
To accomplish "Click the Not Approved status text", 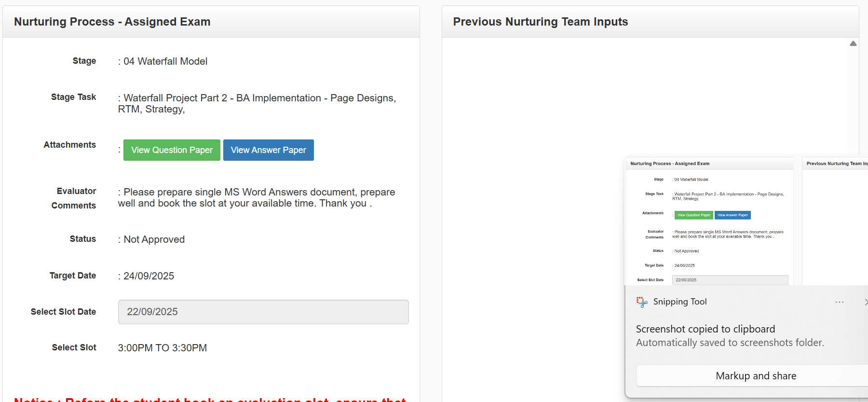I will point(154,239).
